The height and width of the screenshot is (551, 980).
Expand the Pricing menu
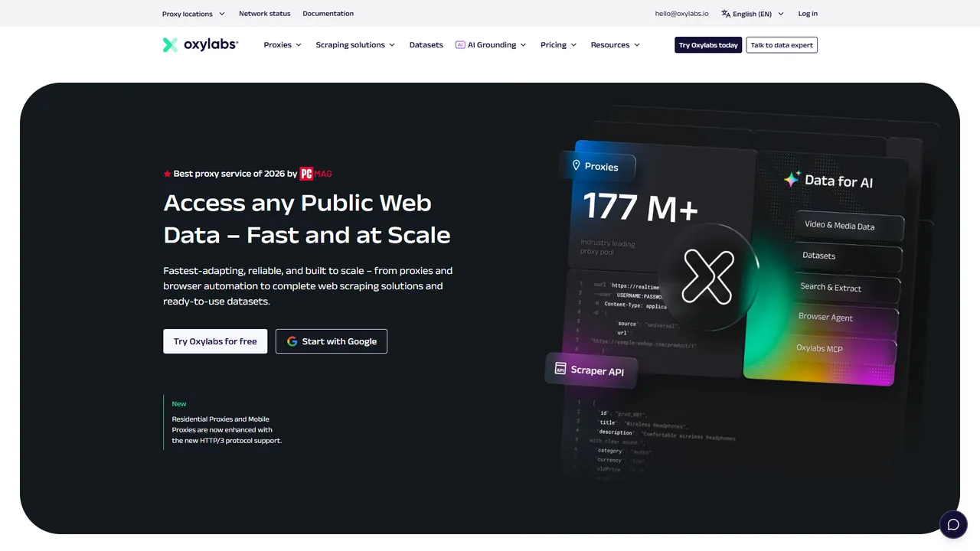pos(558,45)
